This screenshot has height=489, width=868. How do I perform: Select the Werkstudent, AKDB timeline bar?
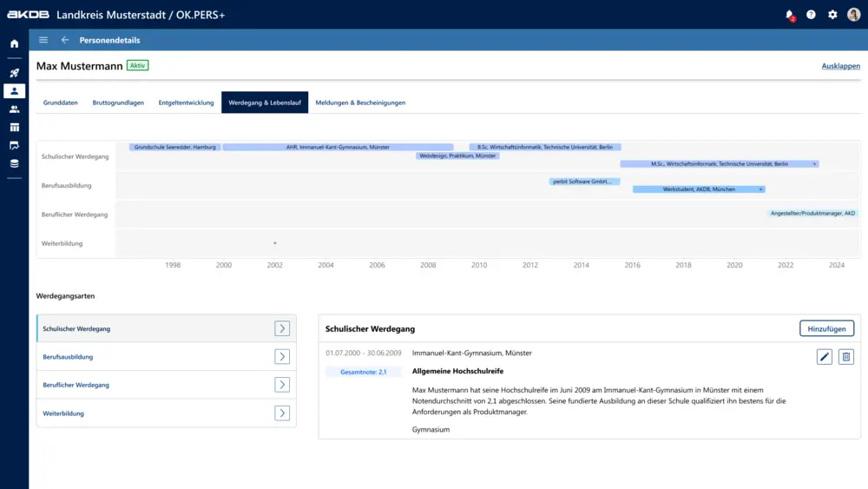(698, 188)
